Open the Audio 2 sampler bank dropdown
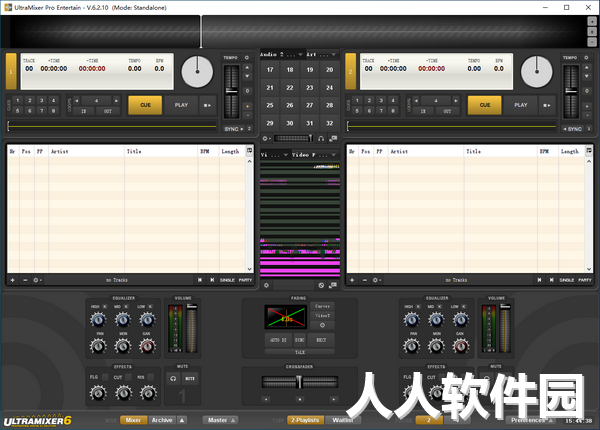The width and height of the screenshot is (600, 430). coord(282,54)
